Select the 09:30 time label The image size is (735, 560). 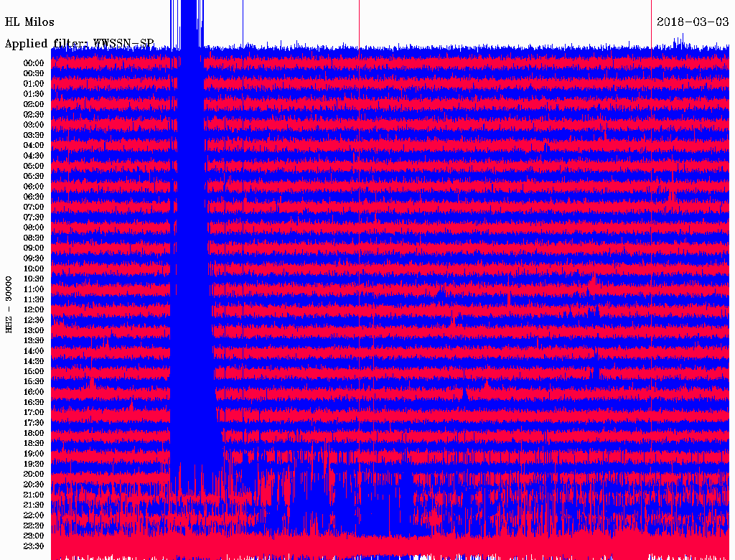pos(34,258)
